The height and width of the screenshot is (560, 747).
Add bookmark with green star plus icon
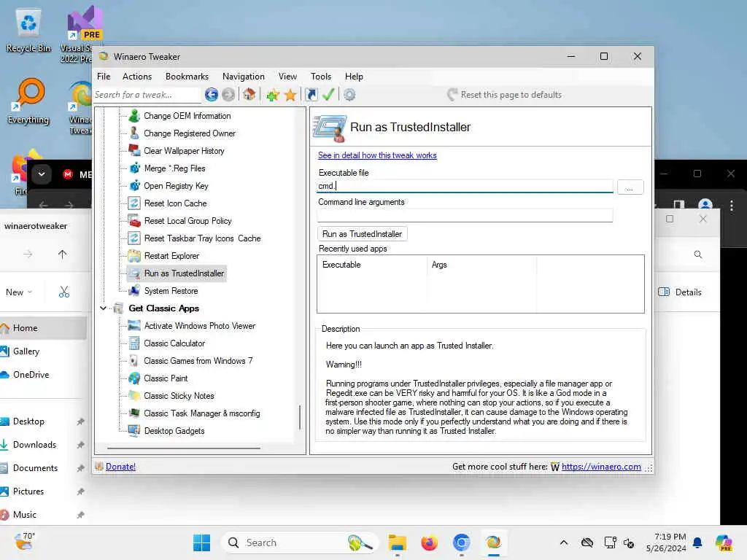coord(273,96)
